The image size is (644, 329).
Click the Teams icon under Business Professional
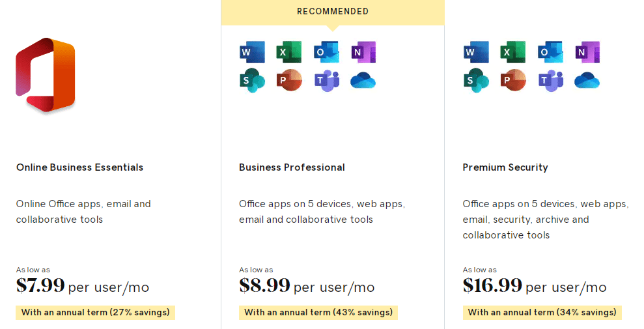[326, 80]
